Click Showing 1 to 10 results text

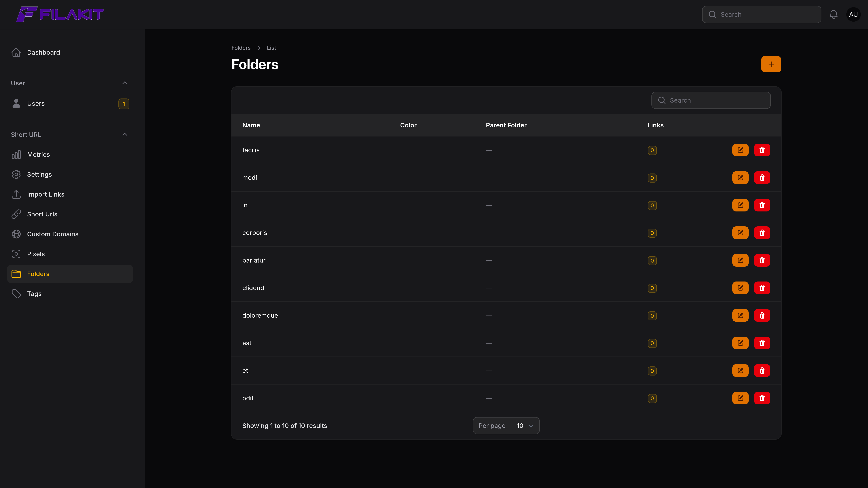coord(284,426)
